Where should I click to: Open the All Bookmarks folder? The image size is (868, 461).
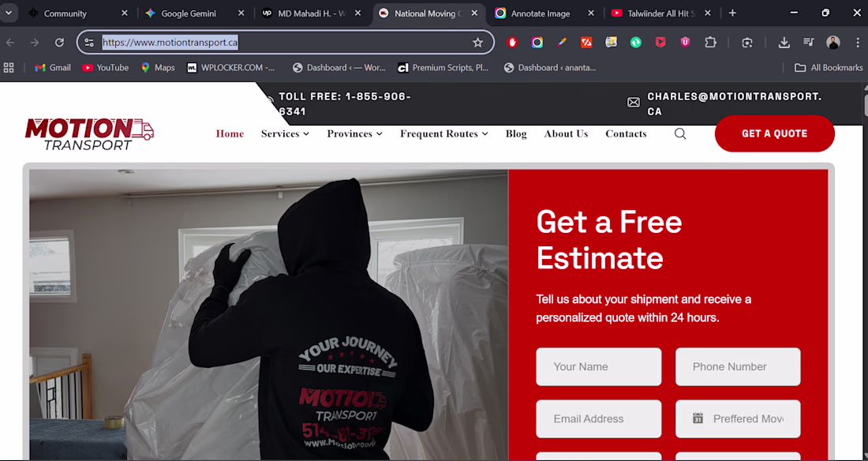point(828,68)
